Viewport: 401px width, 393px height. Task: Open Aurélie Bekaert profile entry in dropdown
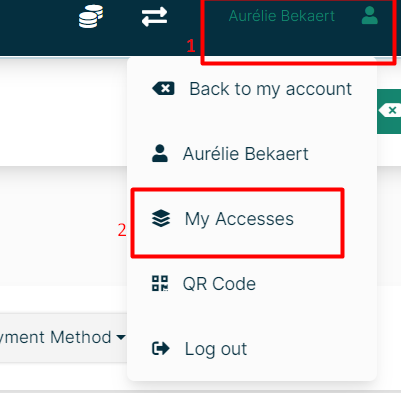[x=252, y=154]
